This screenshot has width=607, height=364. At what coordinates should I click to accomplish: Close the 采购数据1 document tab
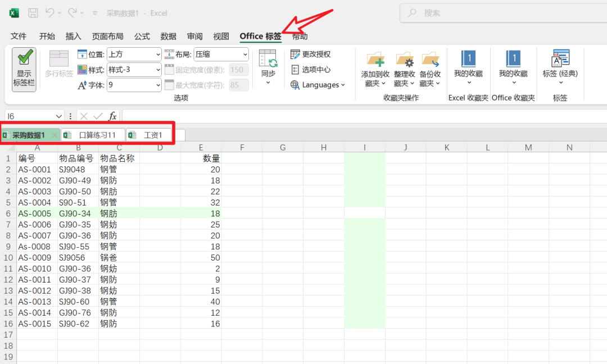[55, 135]
